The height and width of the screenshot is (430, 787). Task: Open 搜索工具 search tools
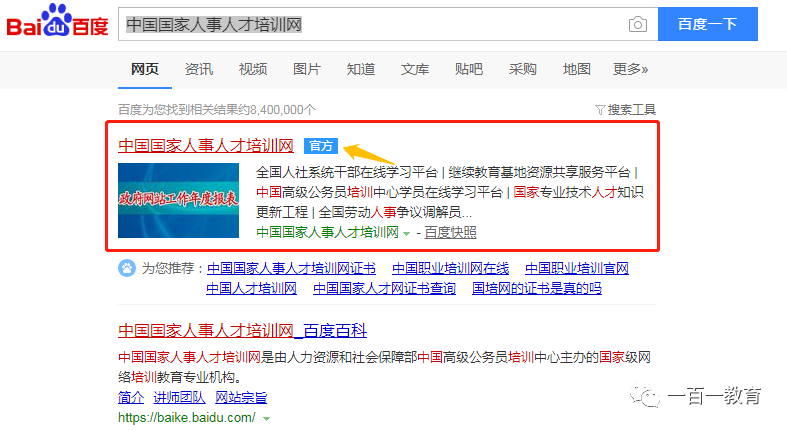(631, 109)
